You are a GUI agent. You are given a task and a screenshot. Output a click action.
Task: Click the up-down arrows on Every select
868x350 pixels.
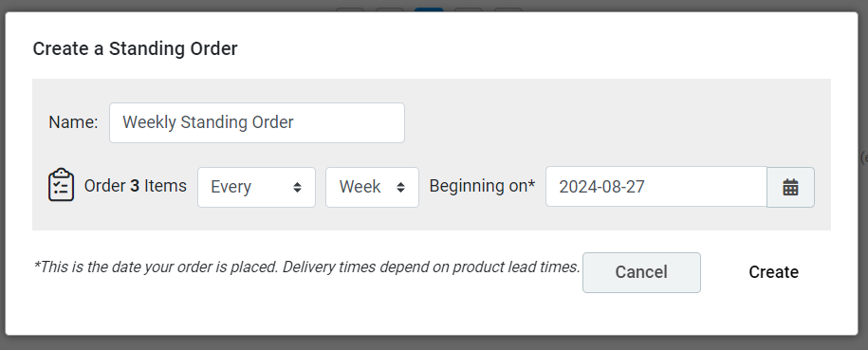(x=297, y=187)
